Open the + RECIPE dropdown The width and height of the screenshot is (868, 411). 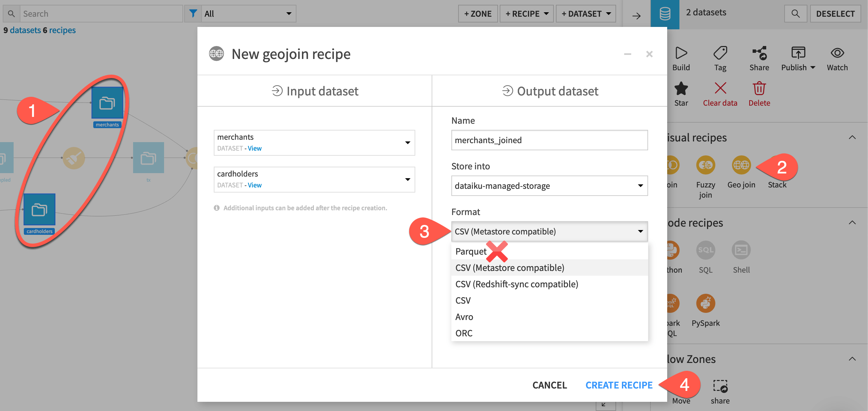point(527,14)
